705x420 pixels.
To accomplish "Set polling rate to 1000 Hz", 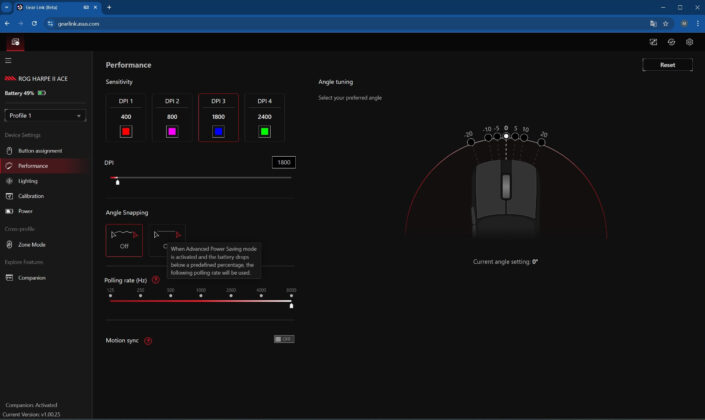I will pyautogui.click(x=201, y=295).
